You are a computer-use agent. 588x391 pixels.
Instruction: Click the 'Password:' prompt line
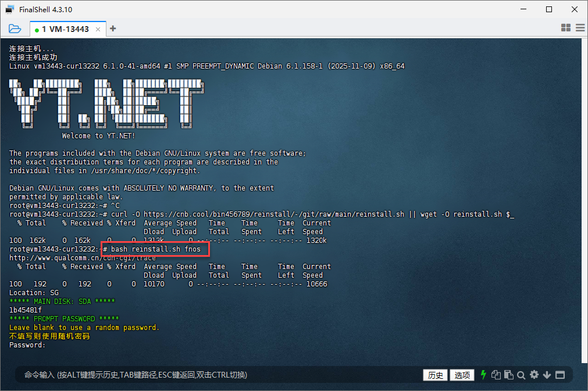(27, 345)
